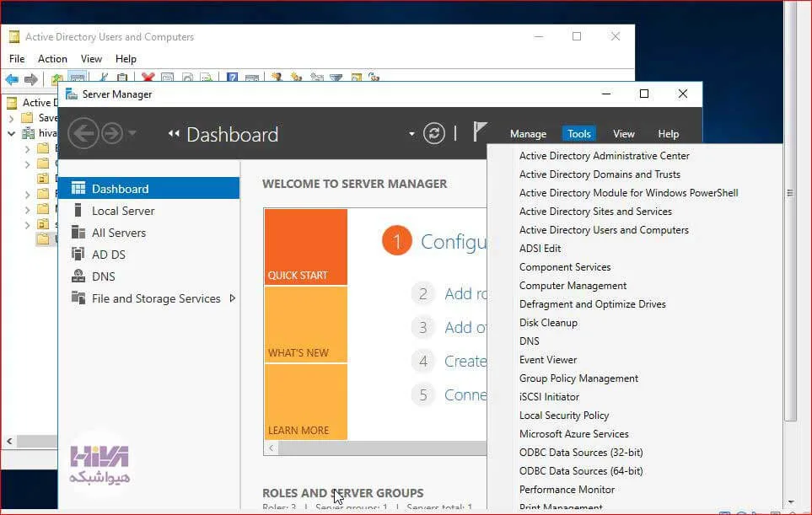The image size is (812, 515).
Task: Open dropdown arrow left of refresh icon
Action: (x=411, y=133)
